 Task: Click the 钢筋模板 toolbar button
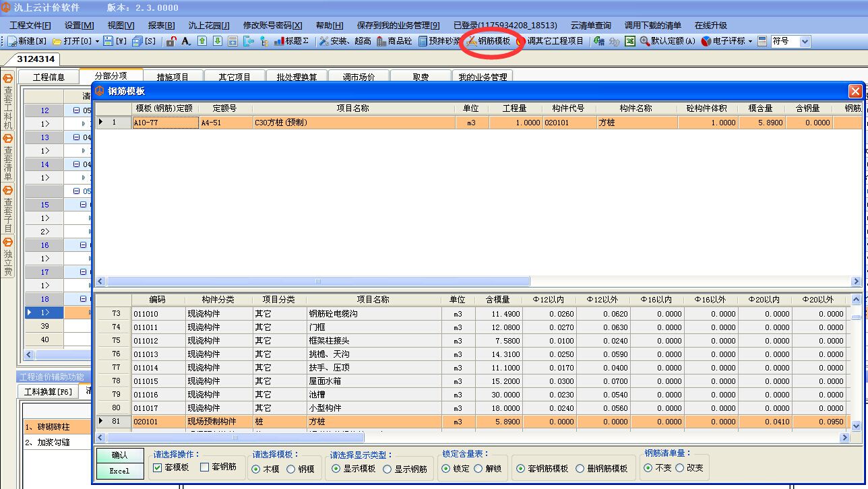pyautogui.click(x=489, y=41)
